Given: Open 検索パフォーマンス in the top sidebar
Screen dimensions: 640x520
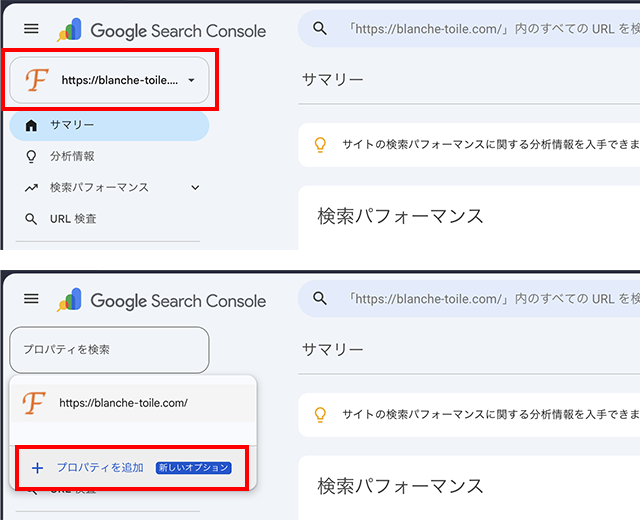Looking at the screenshot, I should pos(109,188).
